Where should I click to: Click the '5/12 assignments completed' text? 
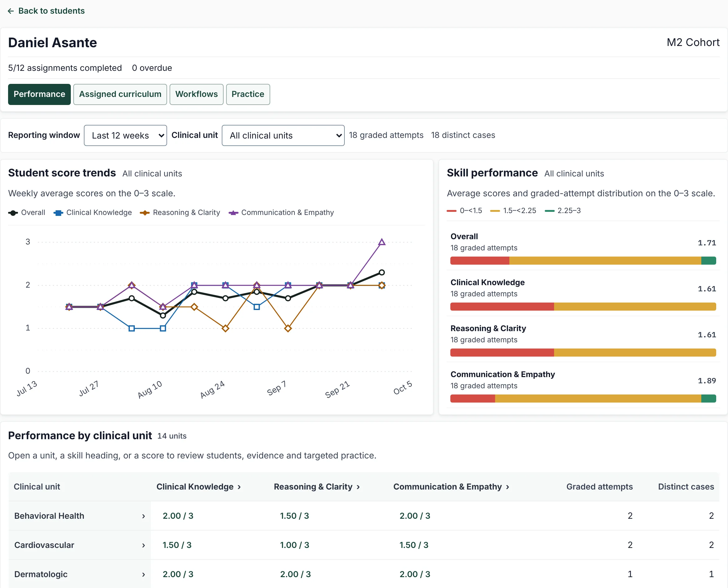coord(65,68)
